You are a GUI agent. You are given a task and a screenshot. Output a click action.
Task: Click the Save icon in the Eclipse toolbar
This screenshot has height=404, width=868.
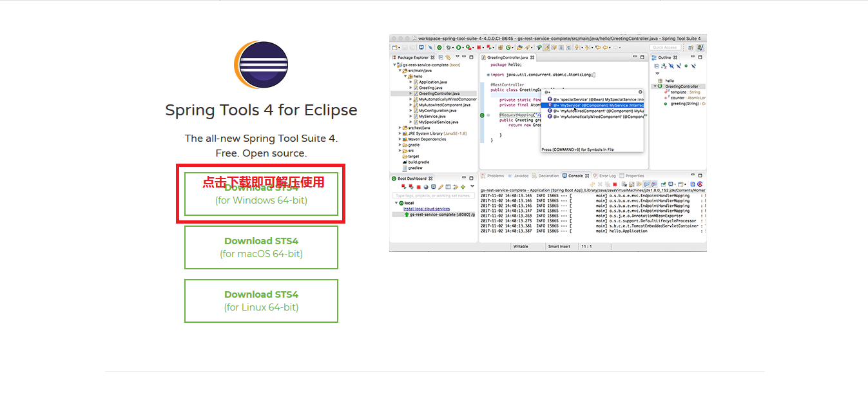(x=404, y=46)
